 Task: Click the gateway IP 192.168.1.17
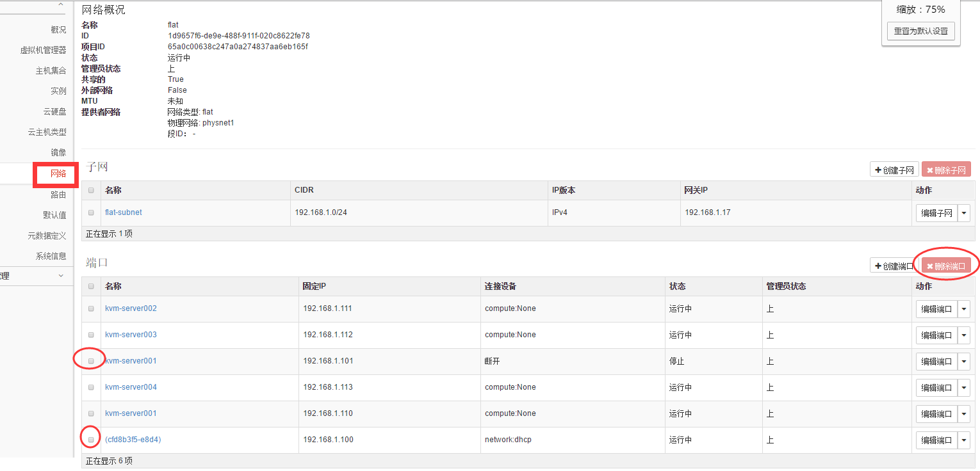click(x=707, y=212)
